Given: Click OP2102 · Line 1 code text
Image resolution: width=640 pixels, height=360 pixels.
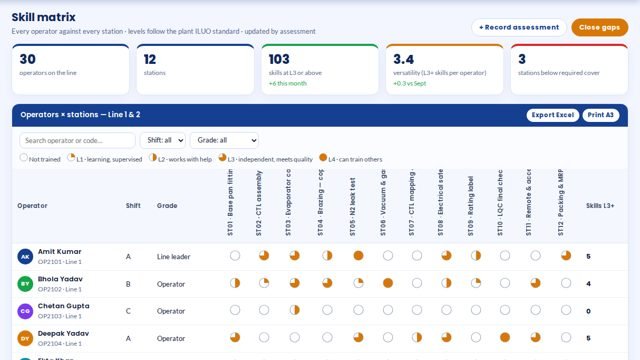Looking at the screenshot, I should 60,289.
